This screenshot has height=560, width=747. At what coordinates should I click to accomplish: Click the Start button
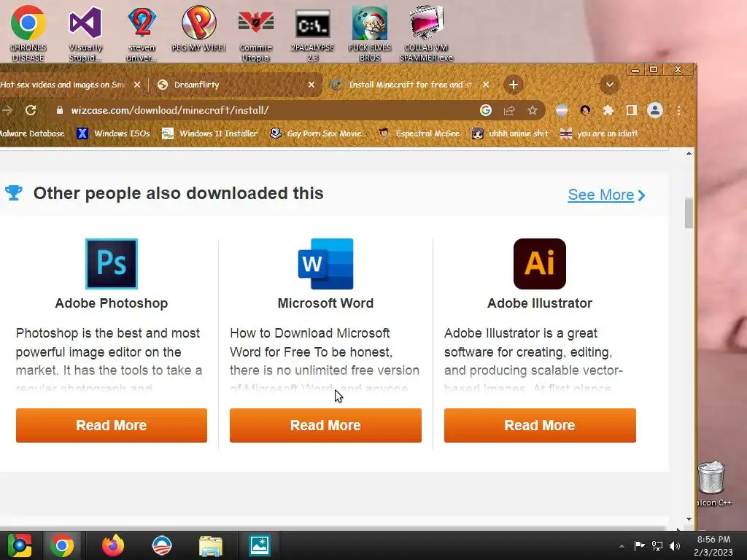[x=20, y=545]
